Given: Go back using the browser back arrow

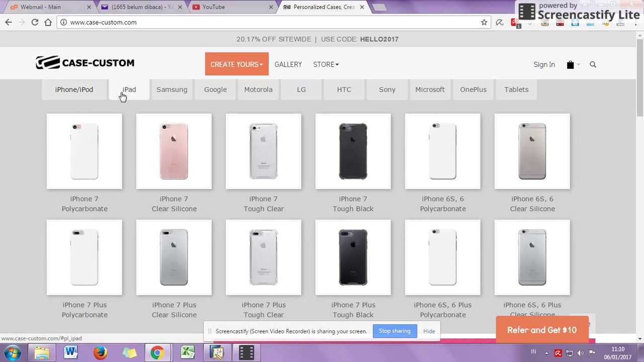Looking at the screenshot, I should (8, 22).
